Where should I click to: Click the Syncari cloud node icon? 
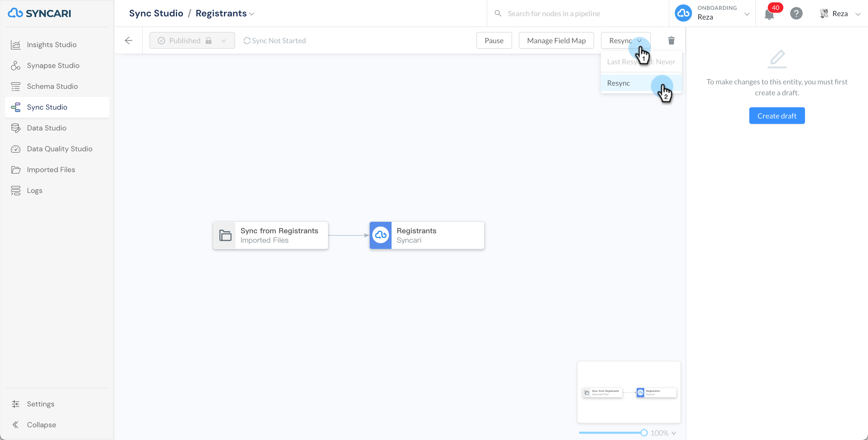pyautogui.click(x=381, y=236)
